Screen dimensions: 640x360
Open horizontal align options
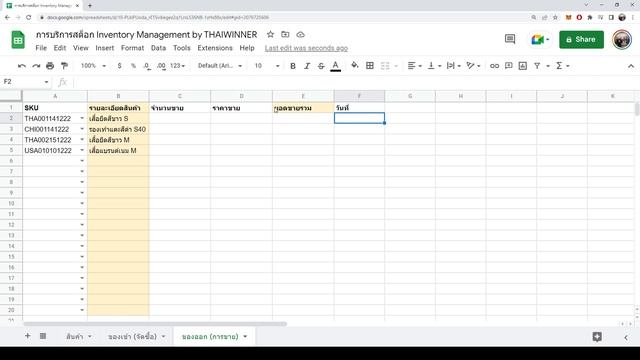coord(414,66)
